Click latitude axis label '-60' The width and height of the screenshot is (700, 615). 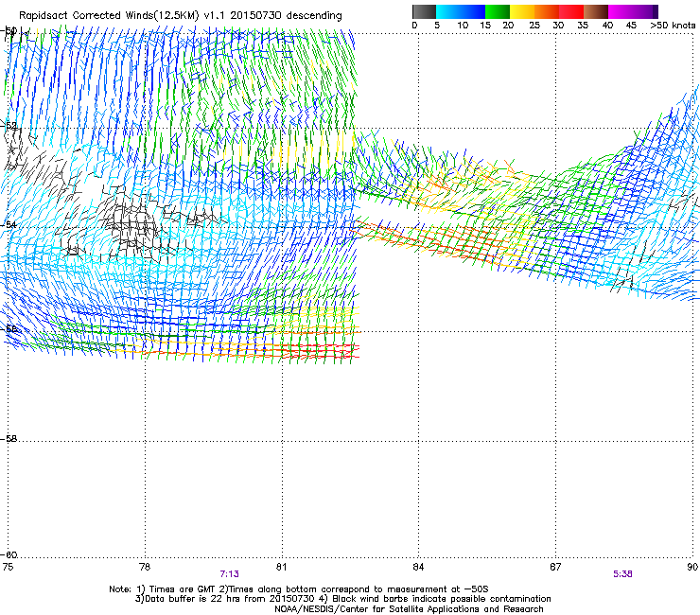click(x=9, y=555)
